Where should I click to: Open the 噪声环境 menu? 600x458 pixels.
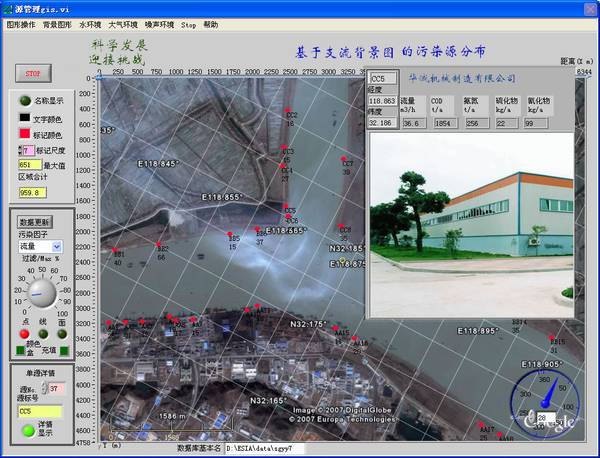point(159,25)
